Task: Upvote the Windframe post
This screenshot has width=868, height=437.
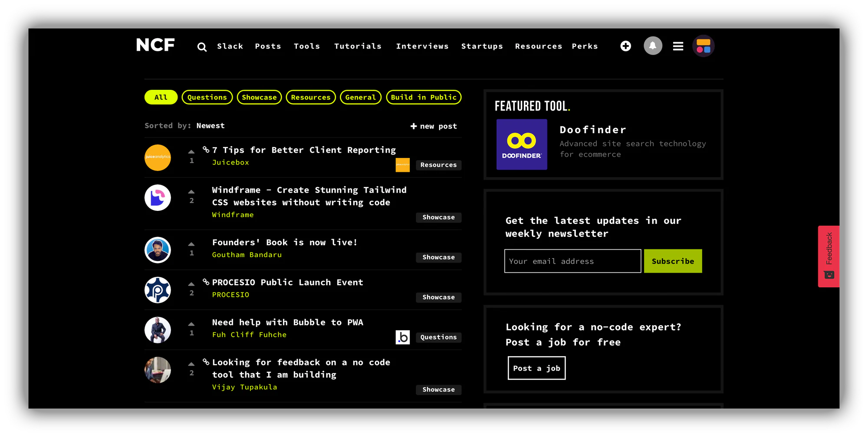Action: coord(191,192)
